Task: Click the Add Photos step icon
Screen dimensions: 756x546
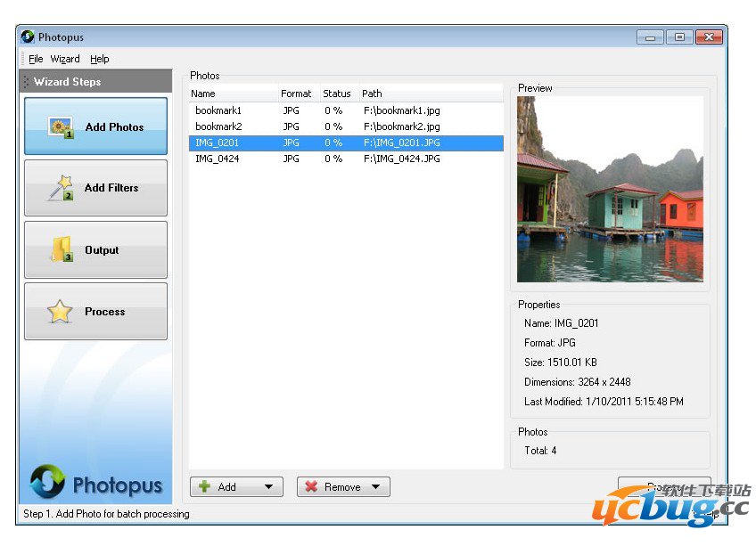Action: coord(61,127)
